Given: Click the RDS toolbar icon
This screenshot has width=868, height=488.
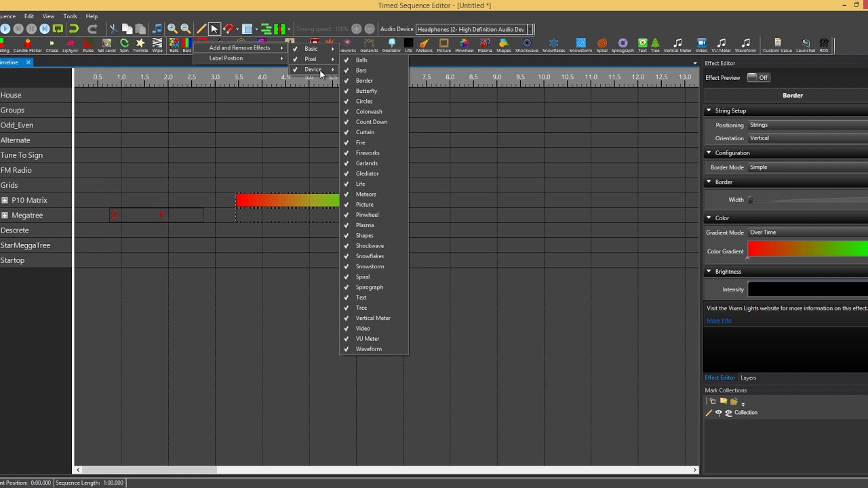Looking at the screenshot, I should 824,45.
